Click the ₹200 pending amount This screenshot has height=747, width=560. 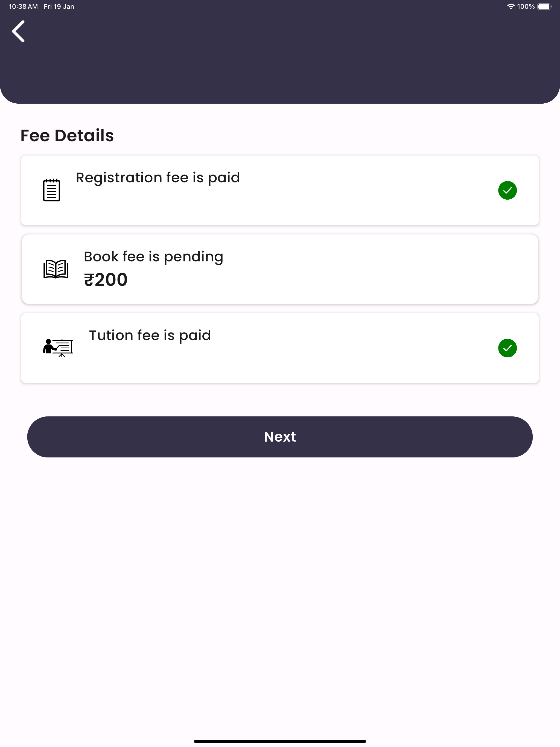106,280
